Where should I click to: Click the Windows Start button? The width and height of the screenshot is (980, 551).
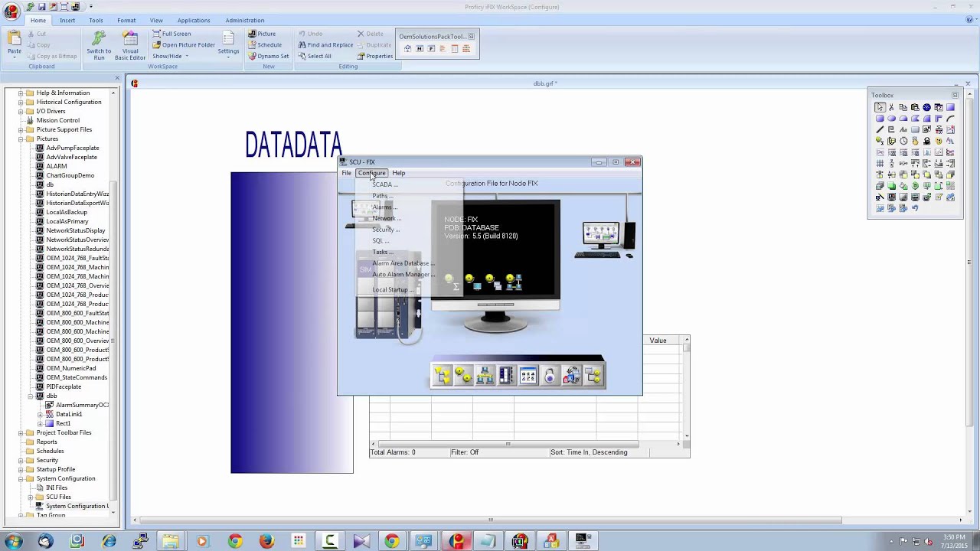point(13,541)
